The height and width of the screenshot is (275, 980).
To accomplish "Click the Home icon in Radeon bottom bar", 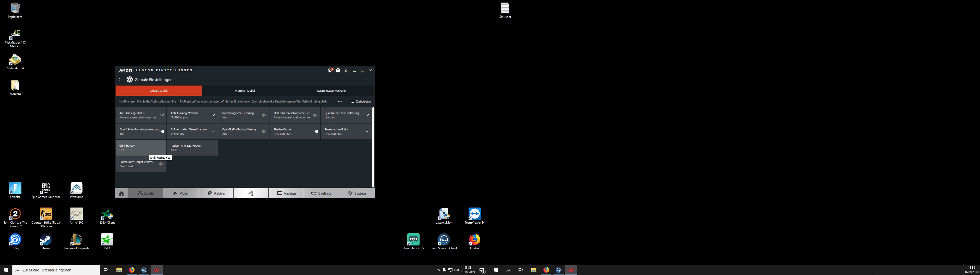I will tap(121, 193).
